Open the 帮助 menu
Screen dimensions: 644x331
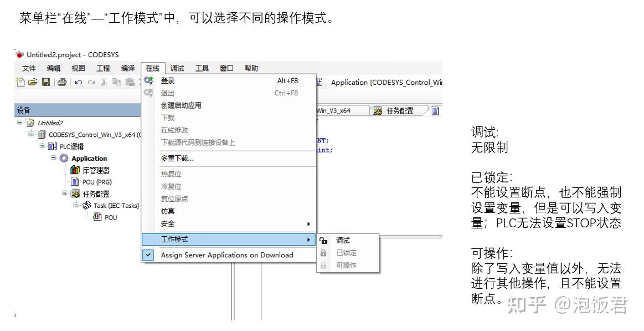point(251,68)
